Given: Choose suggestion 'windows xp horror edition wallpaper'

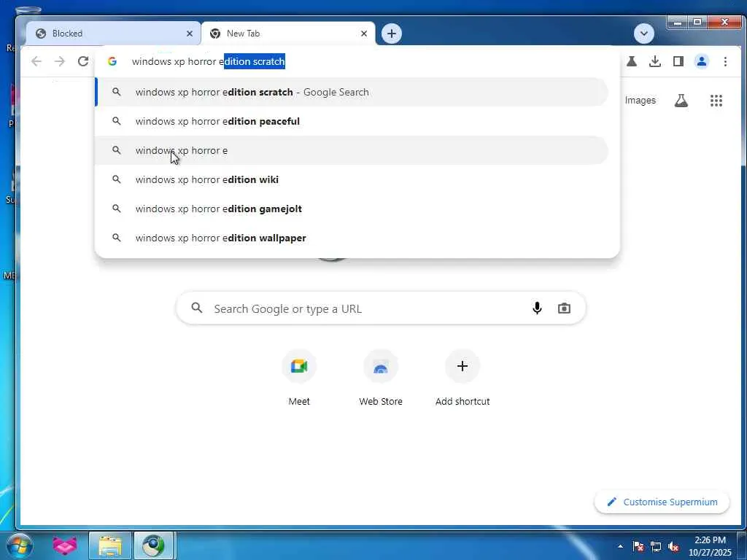Looking at the screenshot, I should coord(352,238).
